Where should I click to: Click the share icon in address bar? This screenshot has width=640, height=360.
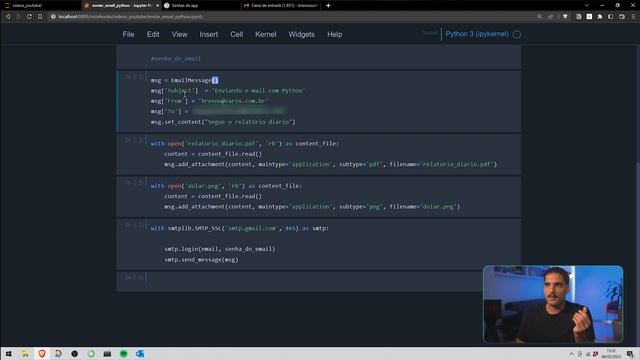pos(550,16)
